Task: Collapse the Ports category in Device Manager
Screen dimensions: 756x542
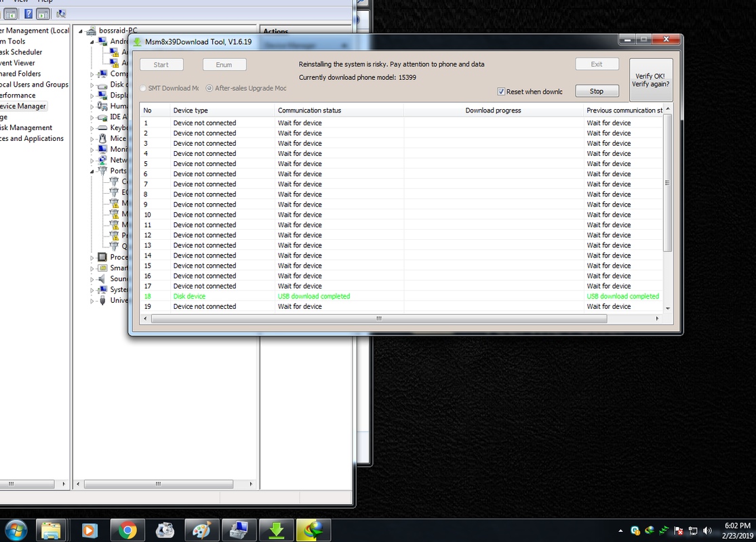Action: tap(92, 171)
